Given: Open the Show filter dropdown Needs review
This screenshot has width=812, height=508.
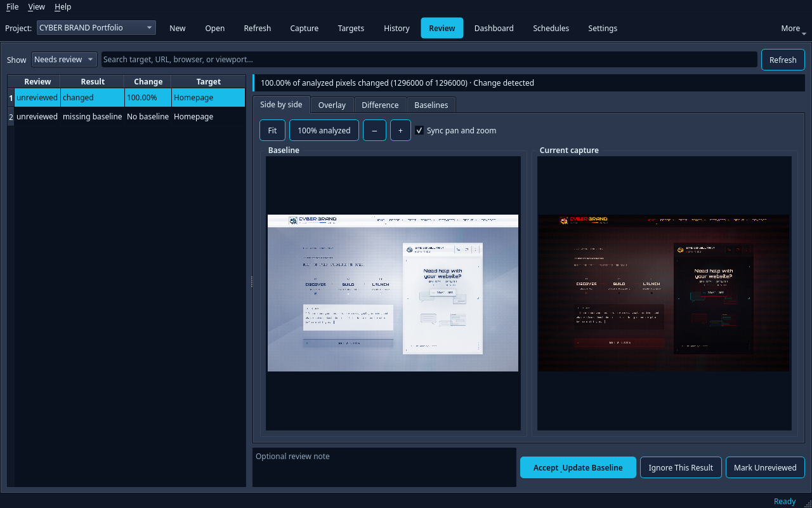Looking at the screenshot, I should click(64, 59).
